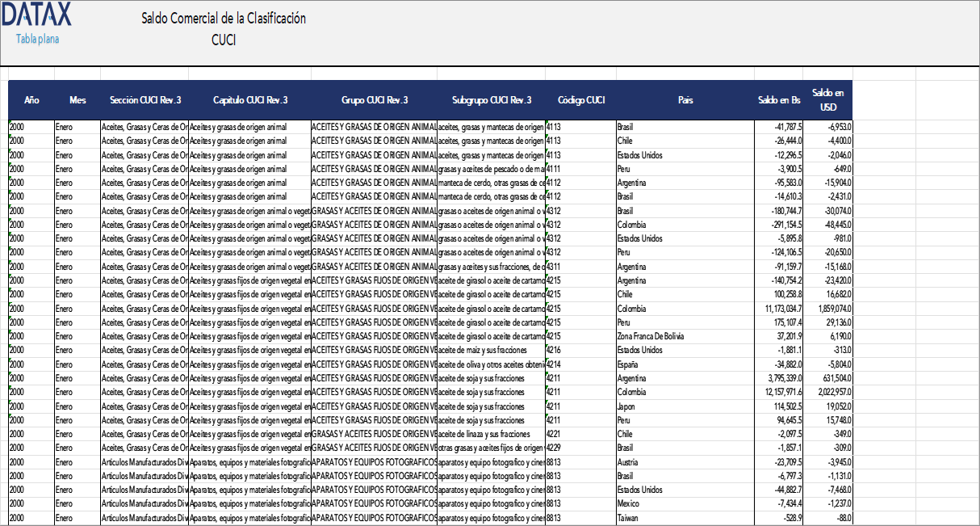Click the Sección CUCI Rev.3 header
The height and width of the screenshot is (526, 980).
(145, 100)
